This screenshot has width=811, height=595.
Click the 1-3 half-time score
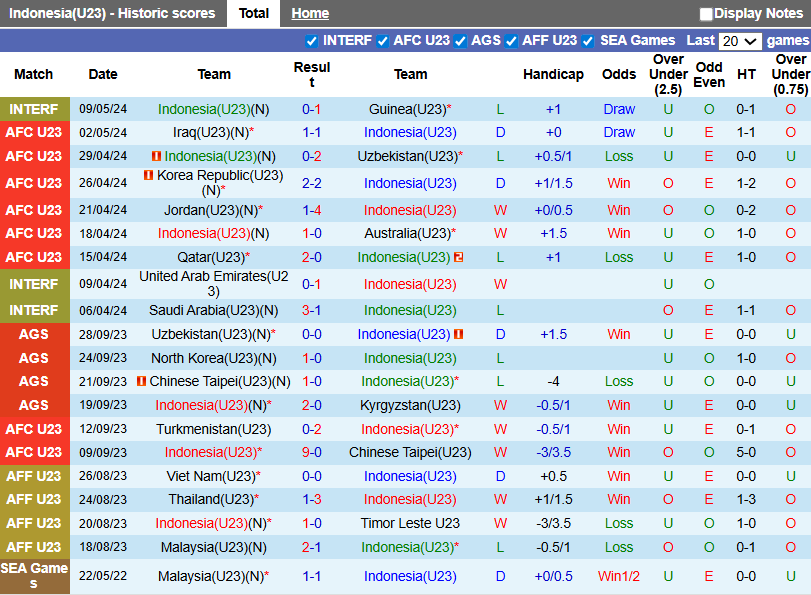point(746,499)
